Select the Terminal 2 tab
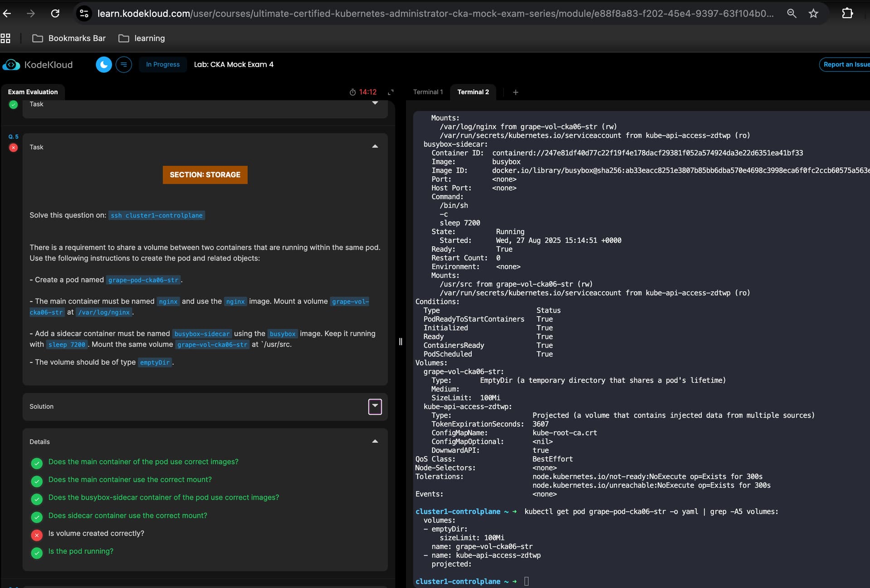This screenshot has height=588, width=870. tap(473, 92)
